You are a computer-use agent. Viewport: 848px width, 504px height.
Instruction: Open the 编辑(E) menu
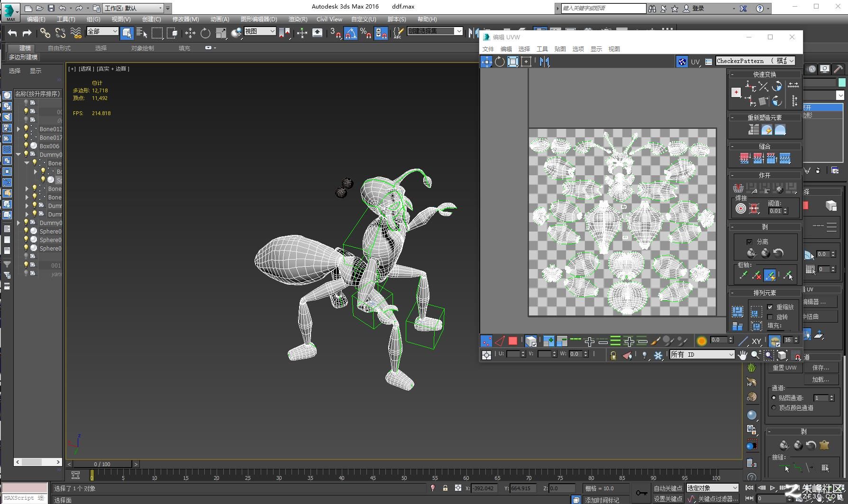[36, 19]
